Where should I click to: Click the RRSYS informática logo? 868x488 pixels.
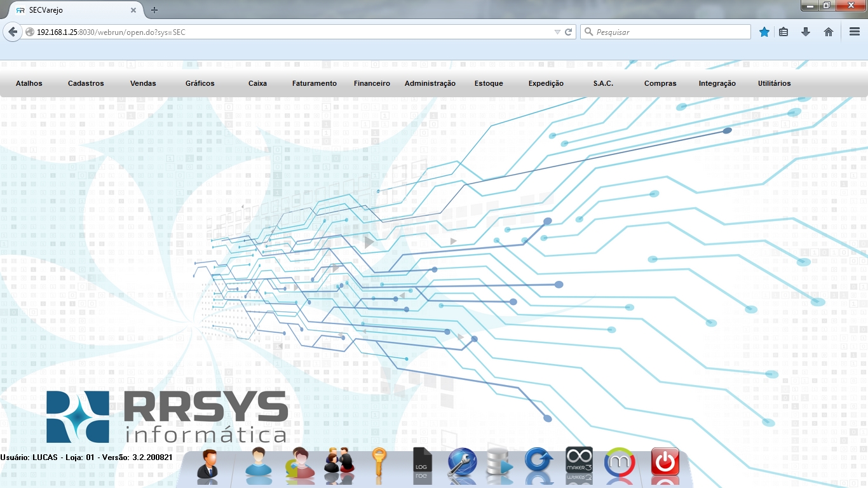(167, 416)
